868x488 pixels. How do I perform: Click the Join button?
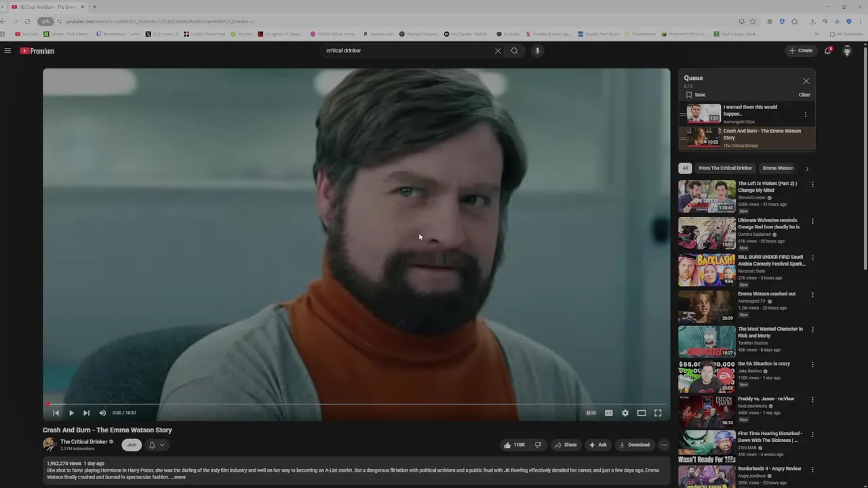coord(132,445)
